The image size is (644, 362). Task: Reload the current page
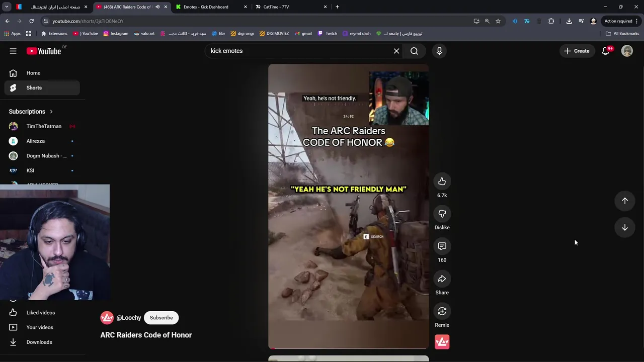pos(31,21)
